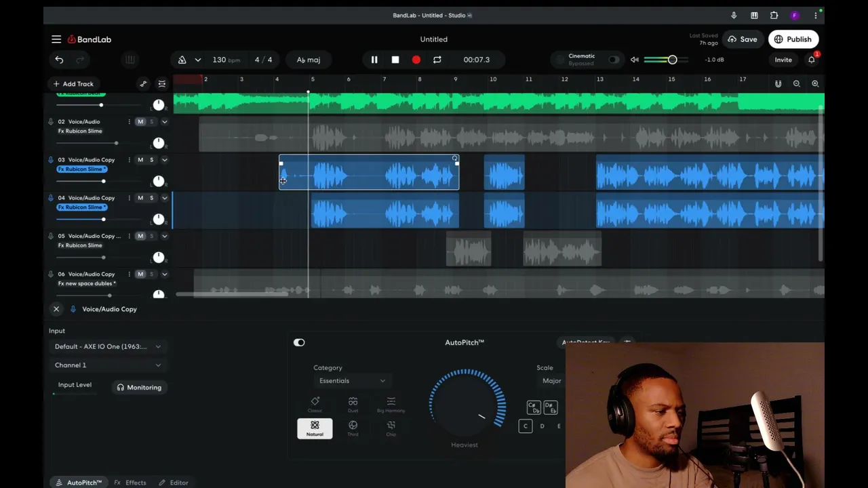Switch to the Effects tab
868x488 pixels.
130,483
